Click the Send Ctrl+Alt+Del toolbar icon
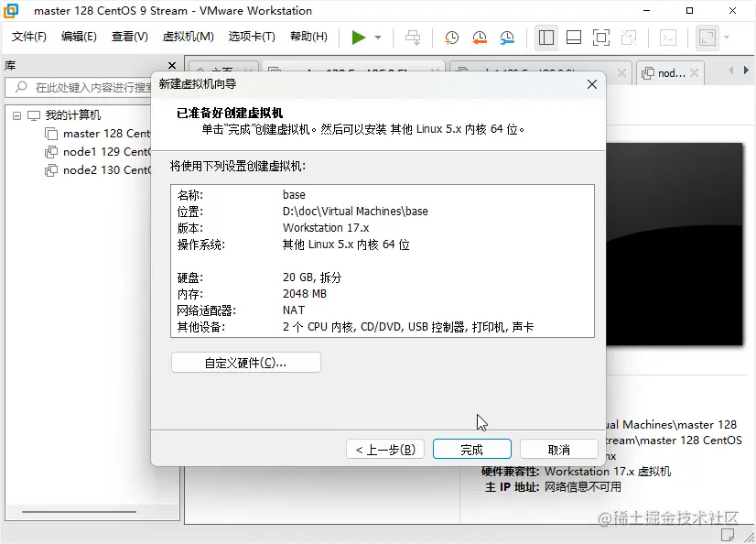 pos(413,38)
